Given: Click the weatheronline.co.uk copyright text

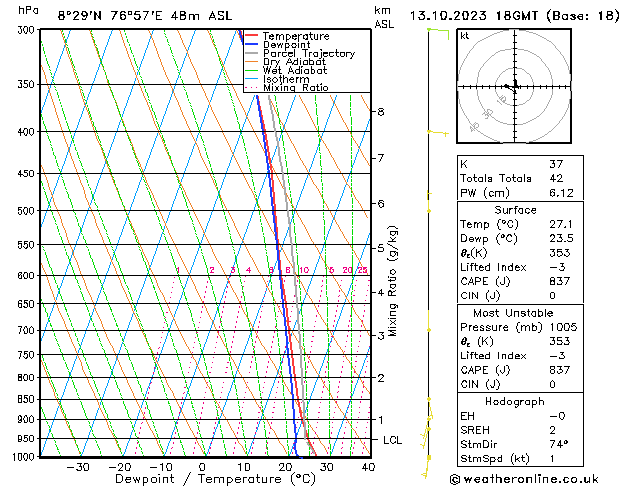Looking at the screenshot, I should click(524, 479).
